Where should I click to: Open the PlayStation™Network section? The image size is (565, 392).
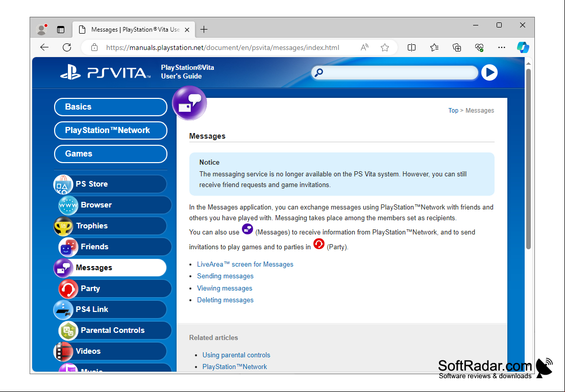pos(111,130)
